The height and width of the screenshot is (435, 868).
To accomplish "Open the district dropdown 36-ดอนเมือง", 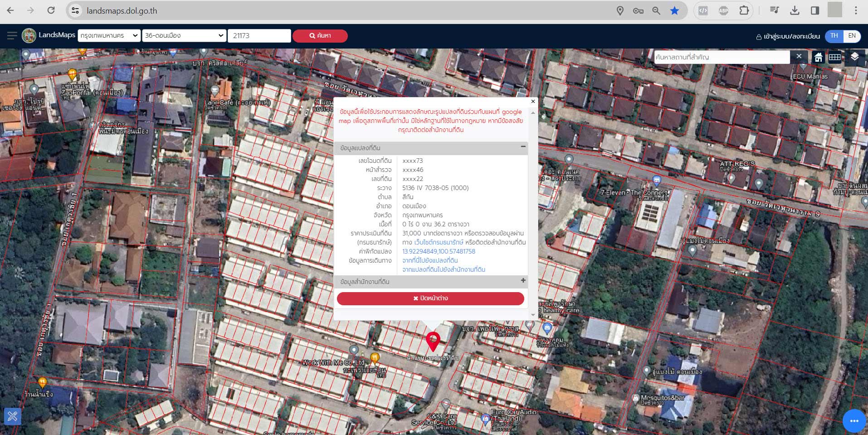I will [x=184, y=36].
